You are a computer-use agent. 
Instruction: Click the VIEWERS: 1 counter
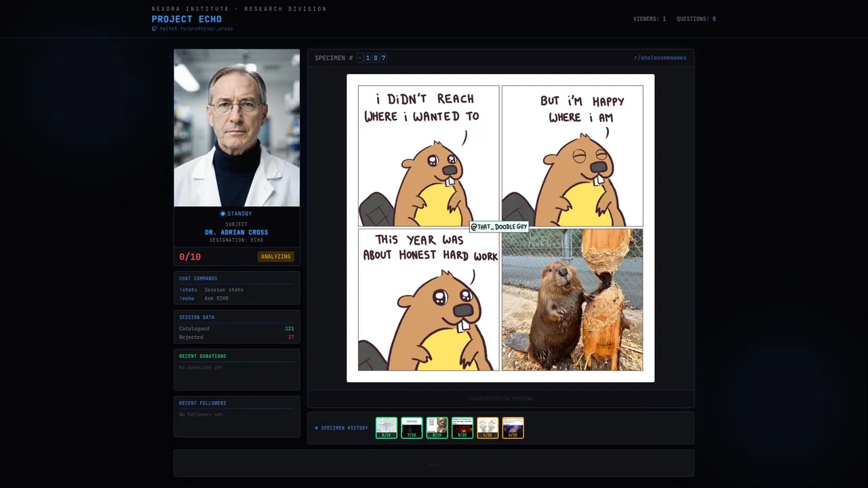pos(650,19)
